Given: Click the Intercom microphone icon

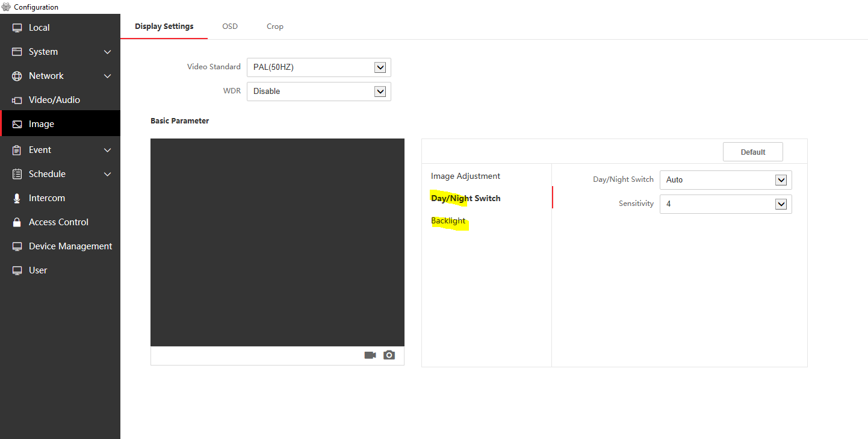Looking at the screenshot, I should point(17,198).
